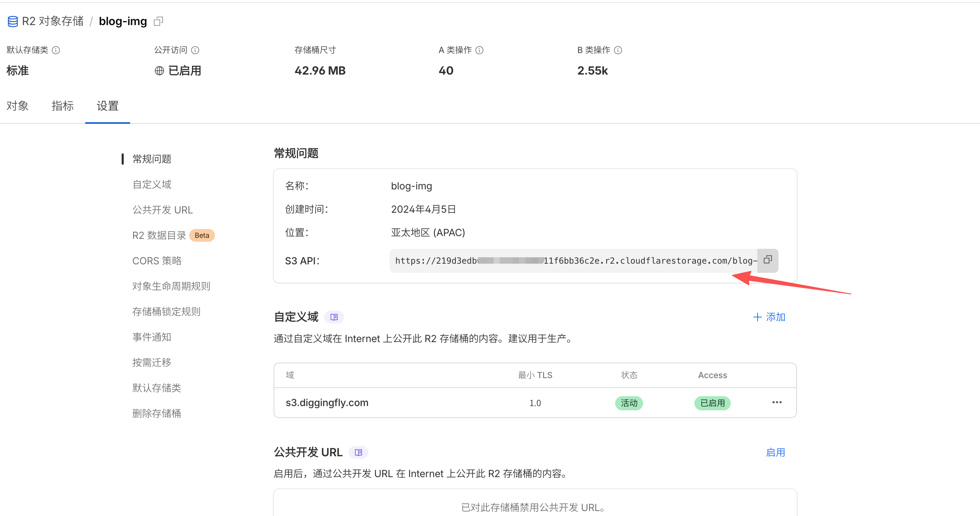Open docs icon beside 自定义域 heading

click(334, 317)
